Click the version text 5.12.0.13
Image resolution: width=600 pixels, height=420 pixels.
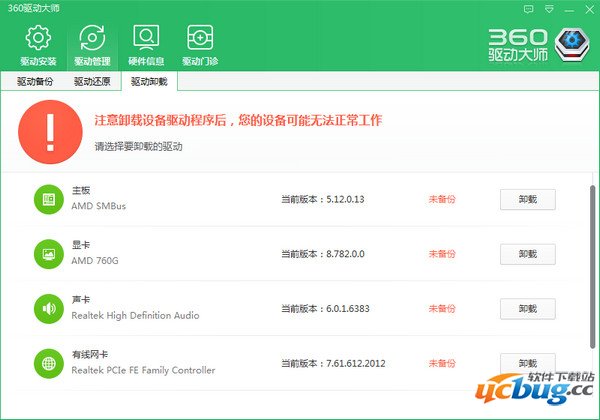click(345, 199)
